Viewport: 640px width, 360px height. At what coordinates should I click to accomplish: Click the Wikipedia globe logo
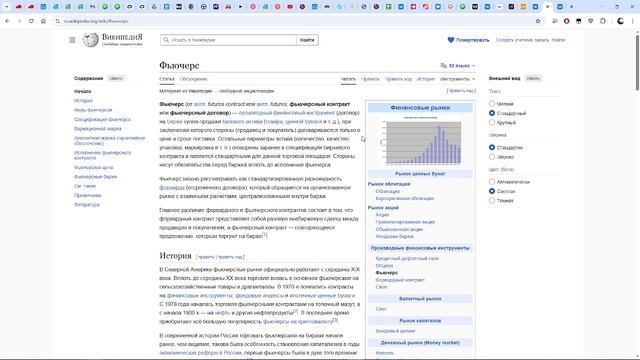(90, 40)
